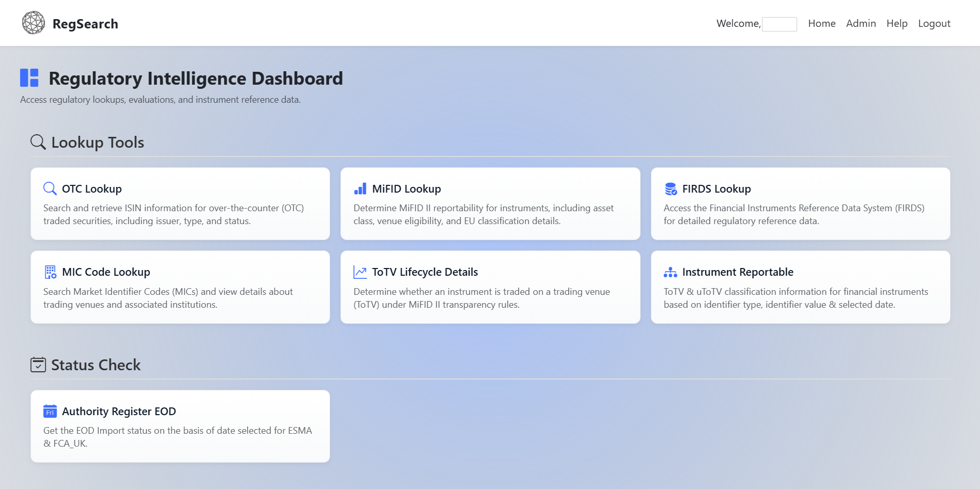The width and height of the screenshot is (980, 489).
Task: Click the Status Check section heading
Action: [96, 365]
